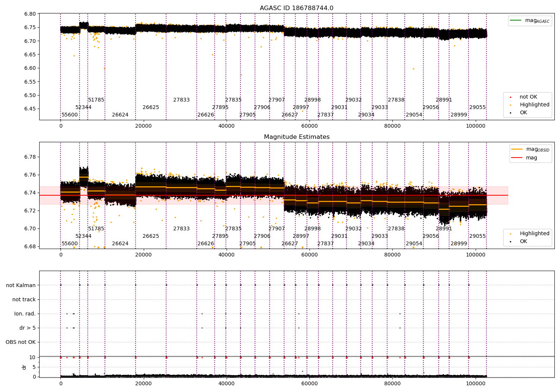The width and height of the screenshot is (560, 392).
Task: Click obsid label 29031 in Magnitude Estimates plot
Action: pyautogui.click(x=339, y=236)
